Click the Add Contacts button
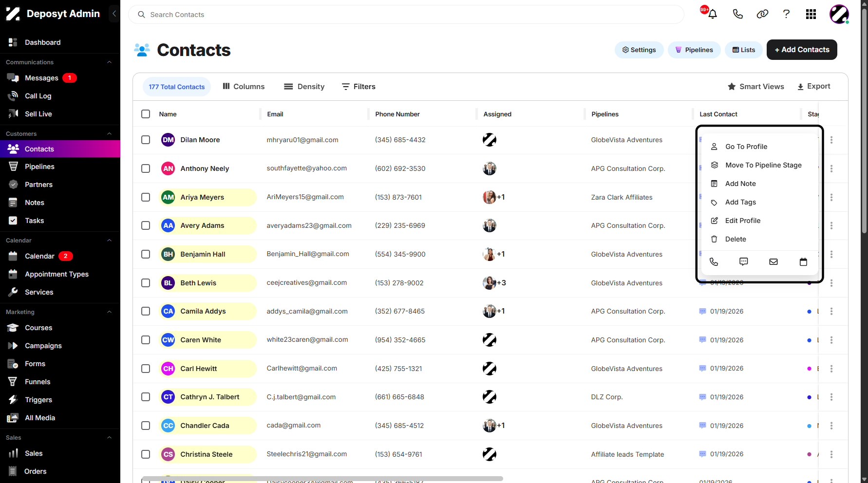868x483 pixels. click(802, 50)
